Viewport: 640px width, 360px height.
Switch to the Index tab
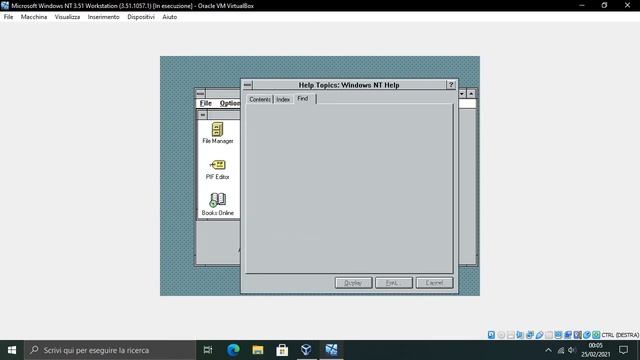click(283, 99)
